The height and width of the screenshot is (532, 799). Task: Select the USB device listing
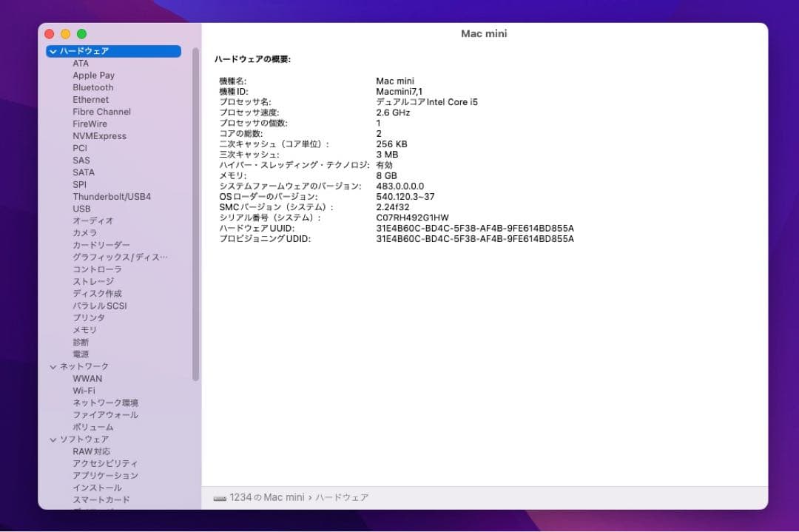tap(81, 209)
